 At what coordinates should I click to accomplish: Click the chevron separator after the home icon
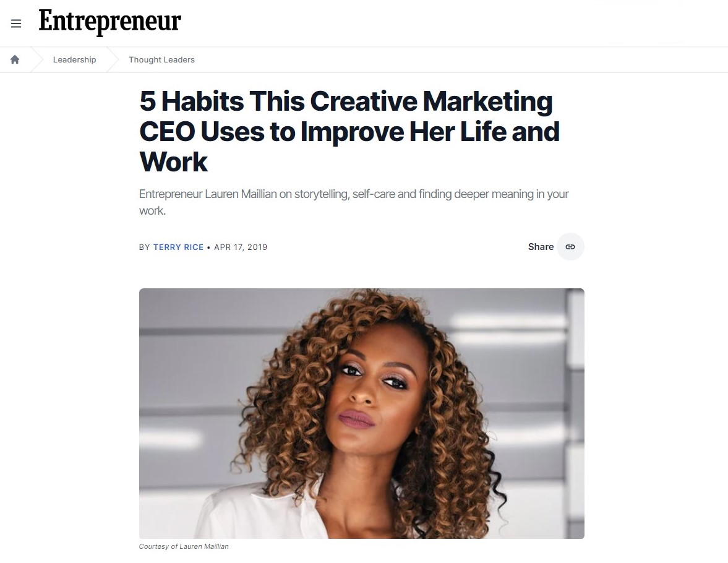pos(36,59)
